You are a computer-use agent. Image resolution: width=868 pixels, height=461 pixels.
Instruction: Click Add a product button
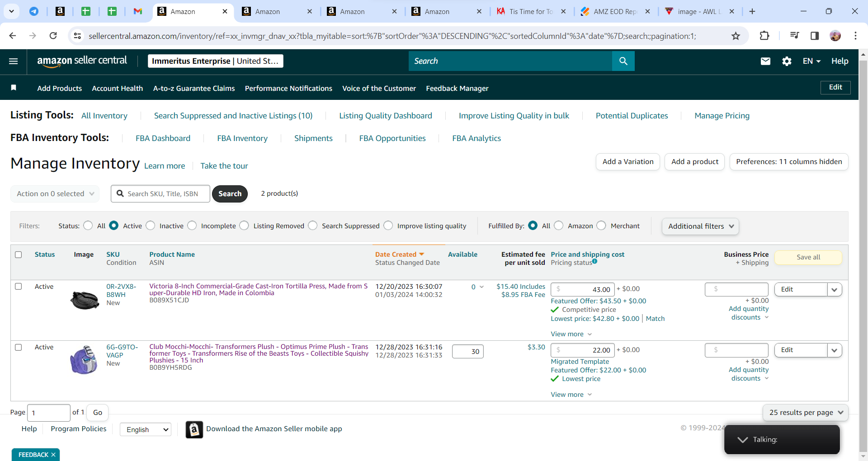tap(695, 162)
